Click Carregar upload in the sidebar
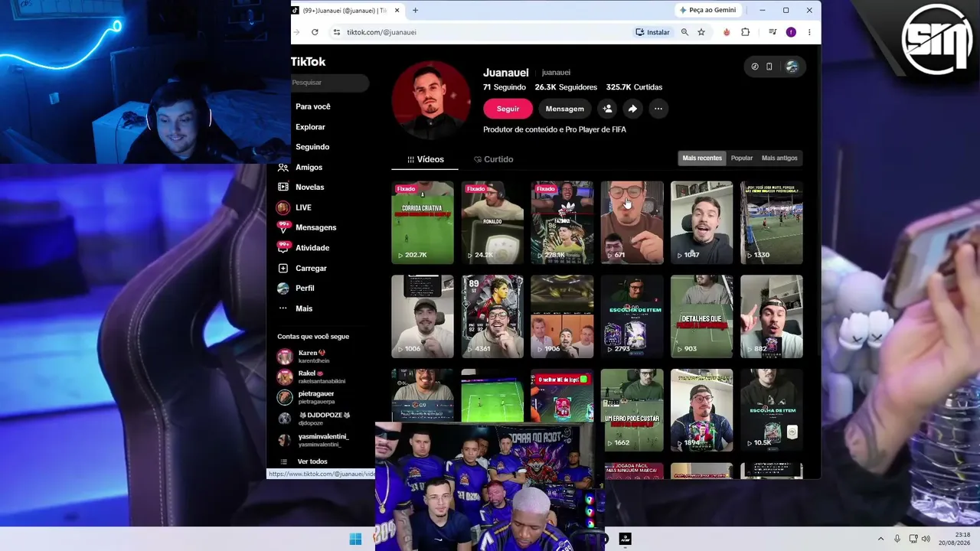This screenshot has height=551, width=980. 311,268
